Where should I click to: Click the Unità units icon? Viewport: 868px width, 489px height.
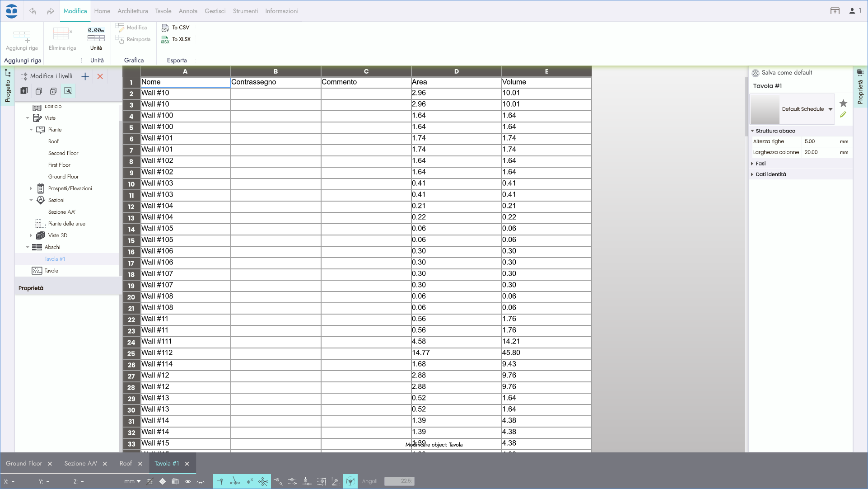pos(96,35)
